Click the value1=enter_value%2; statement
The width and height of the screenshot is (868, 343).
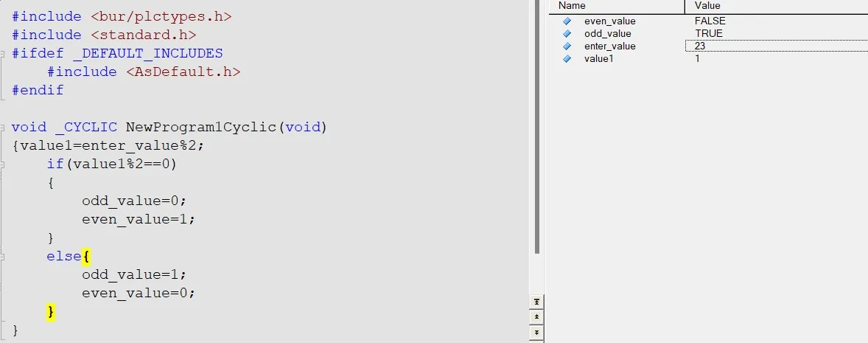coord(113,146)
